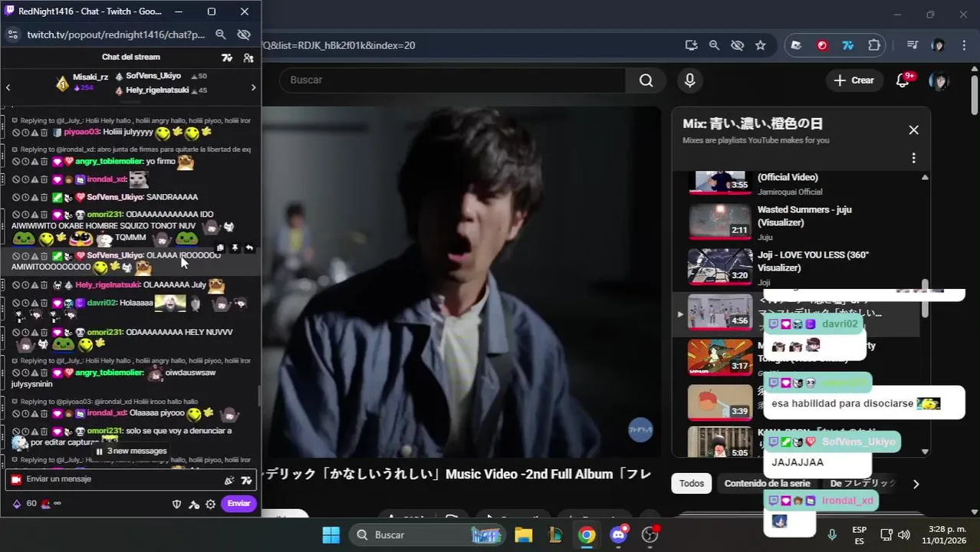Open the moderator tools sword icon
Screen dimensions: 980x552
pos(194,504)
